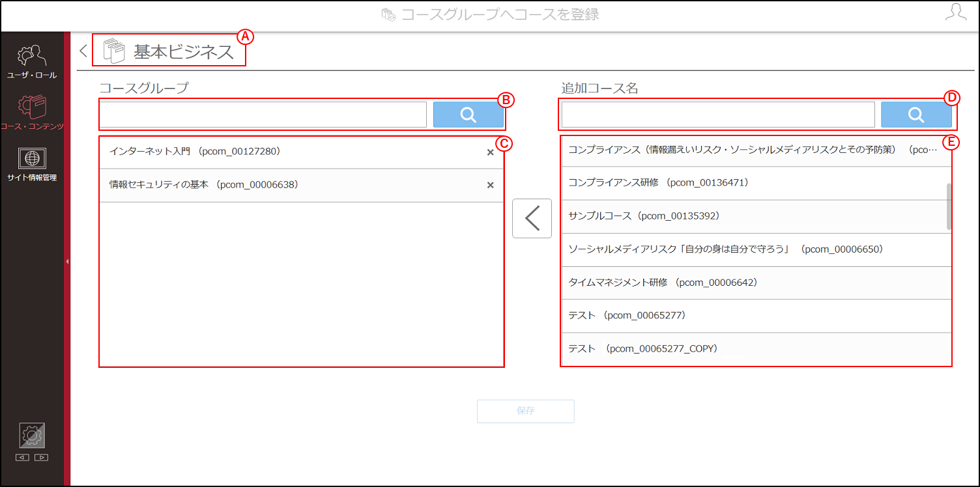Click the コースグループへコースを登録 header title
The image size is (980, 487).
500,14
